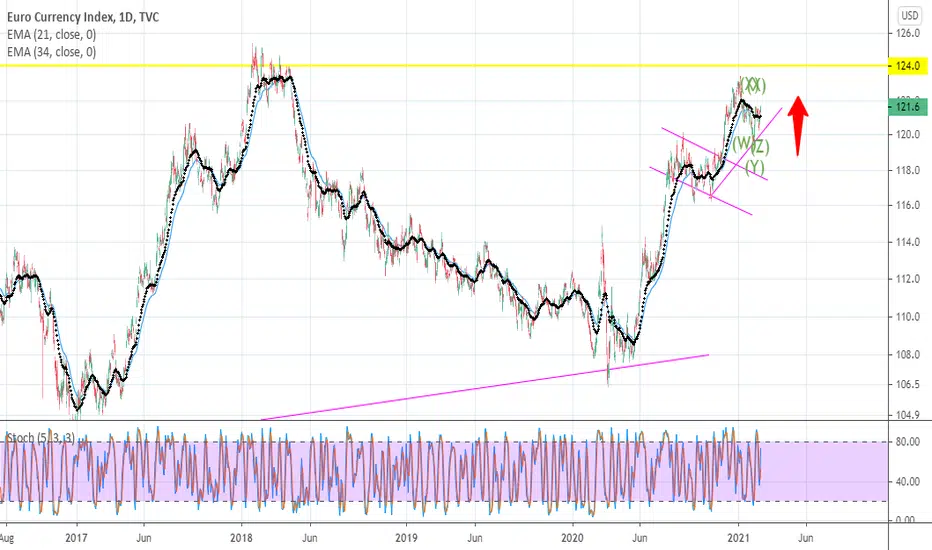
Task: Select the (Z) Elliott wave label
Action: pos(760,146)
